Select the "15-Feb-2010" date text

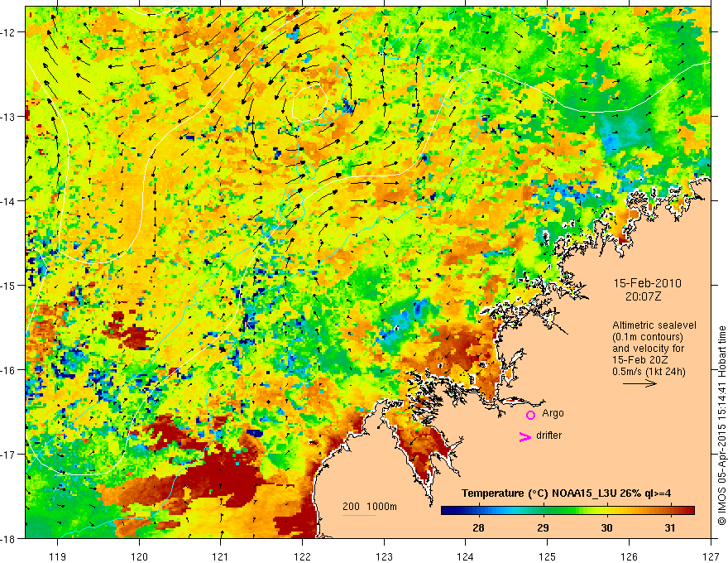(647, 283)
